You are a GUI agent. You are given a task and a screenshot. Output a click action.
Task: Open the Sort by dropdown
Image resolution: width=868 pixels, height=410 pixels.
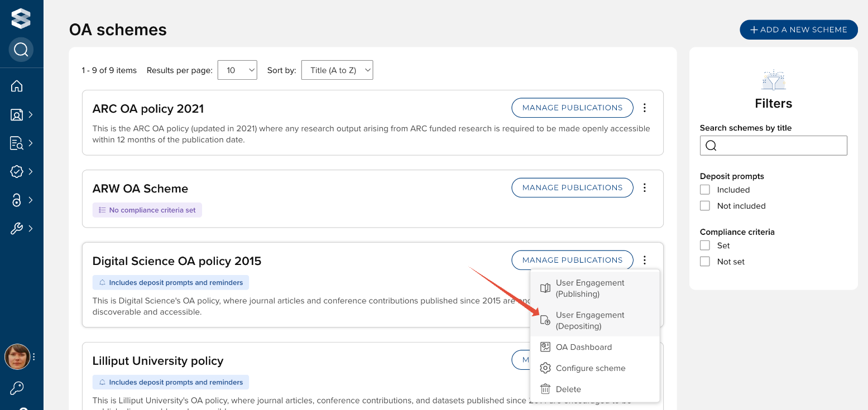click(x=337, y=70)
